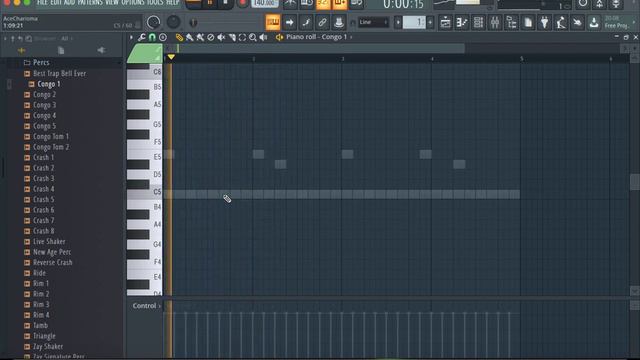Select Reverse Crash sample in browser
The image size is (640, 360).
click(x=53, y=262)
